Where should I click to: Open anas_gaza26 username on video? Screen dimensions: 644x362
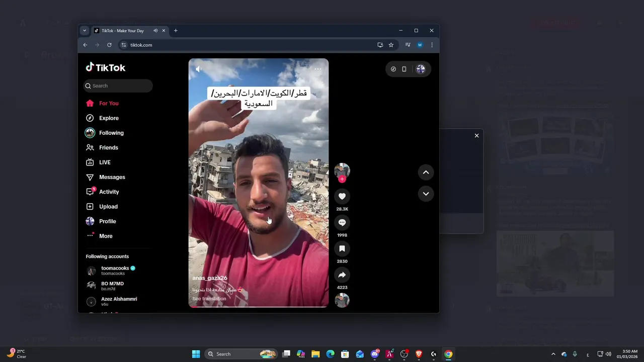(x=210, y=278)
